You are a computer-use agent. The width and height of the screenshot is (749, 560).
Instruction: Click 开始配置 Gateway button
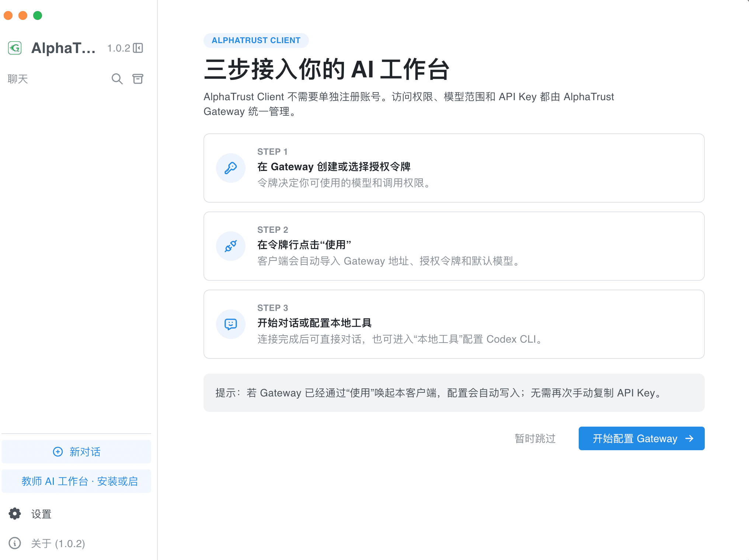click(641, 438)
